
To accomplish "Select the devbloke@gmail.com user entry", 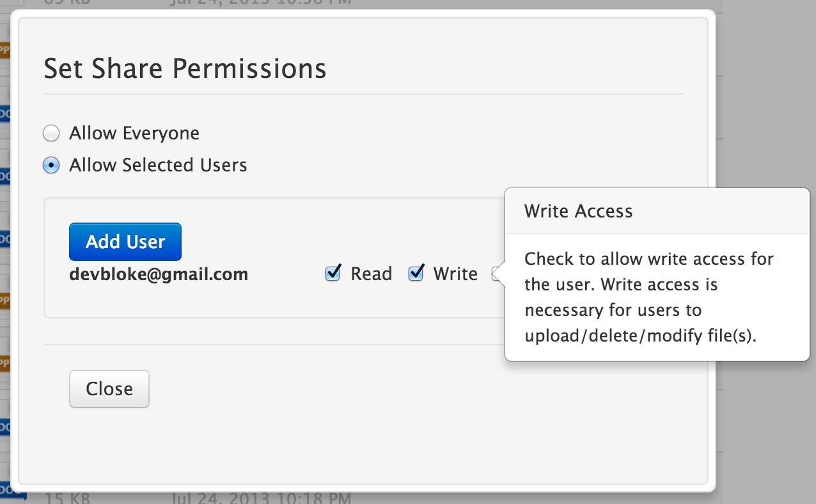I will (x=159, y=274).
